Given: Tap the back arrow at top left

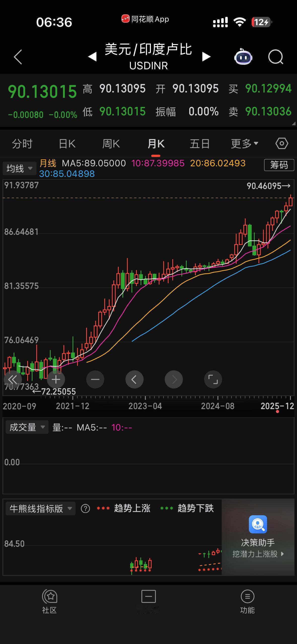Looking at the screenshot, I should pos(18,57).
